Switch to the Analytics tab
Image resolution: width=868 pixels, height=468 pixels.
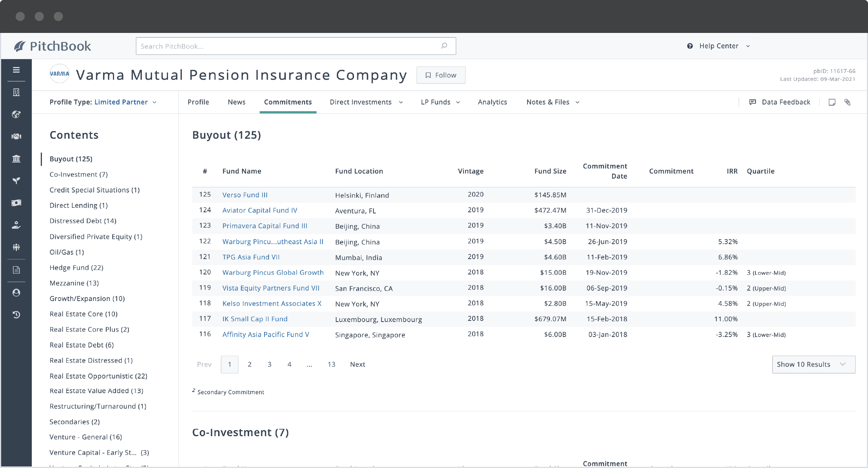[x=492, y=102]
